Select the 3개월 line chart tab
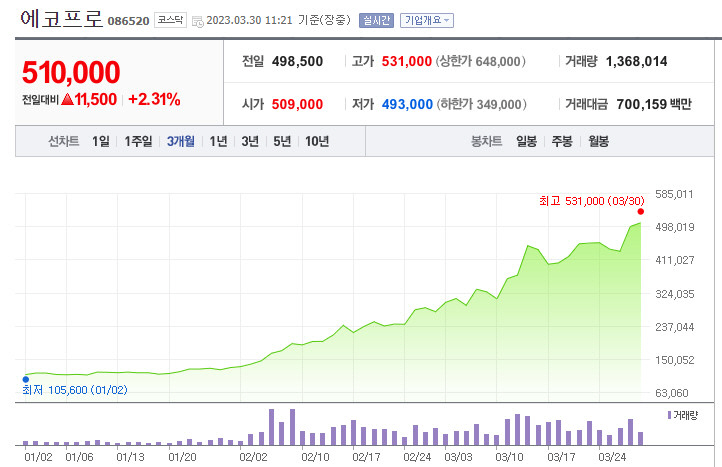722x467 pixels. tap(180, 141)
